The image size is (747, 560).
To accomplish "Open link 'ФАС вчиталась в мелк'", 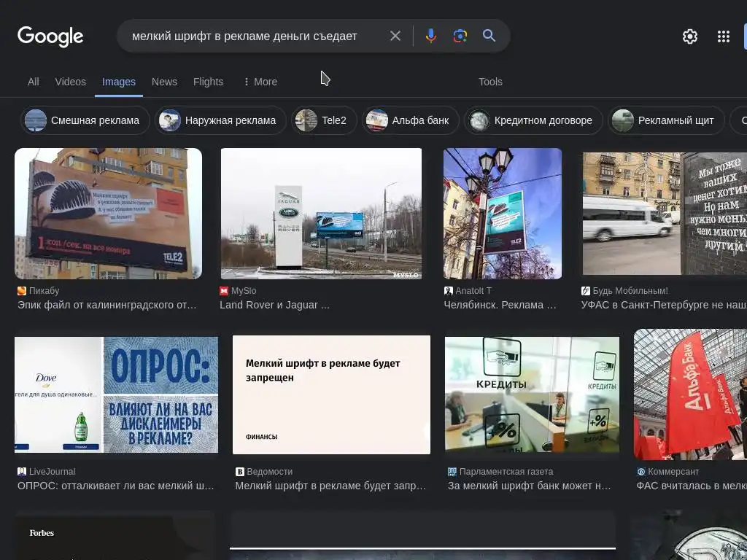I will click(x=692, y=486).
